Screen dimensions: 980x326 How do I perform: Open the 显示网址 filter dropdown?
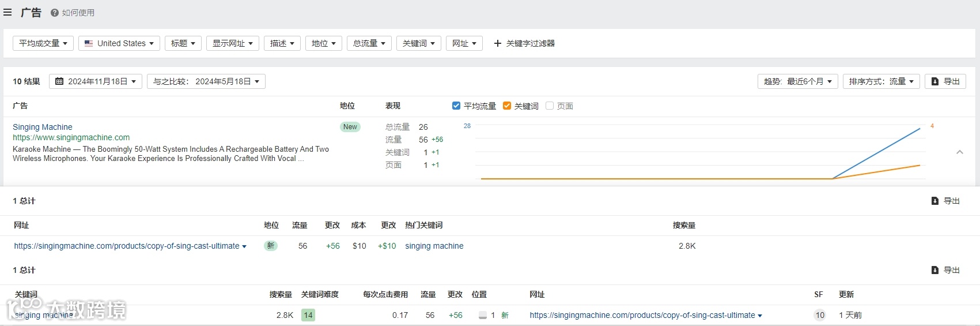click(233, 43)
